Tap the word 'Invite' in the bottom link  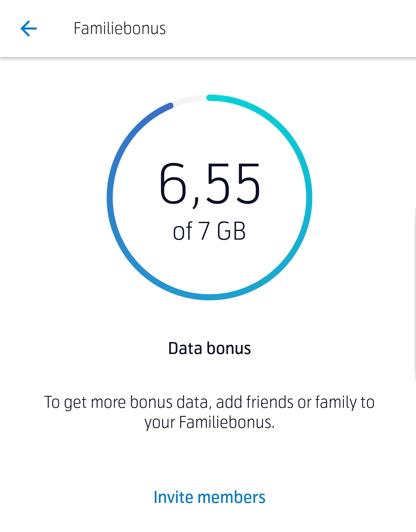(173, 497)
